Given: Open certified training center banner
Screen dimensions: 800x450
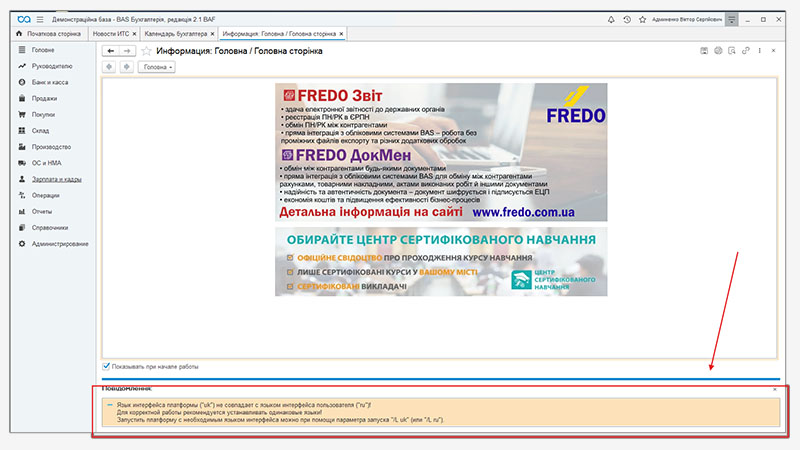Looking at the screenshot, I should tap(441, 261).
